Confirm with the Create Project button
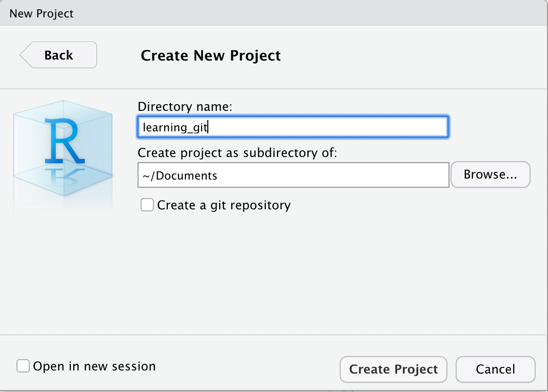This screenshot has height=392, width=548. coord(393,369)
